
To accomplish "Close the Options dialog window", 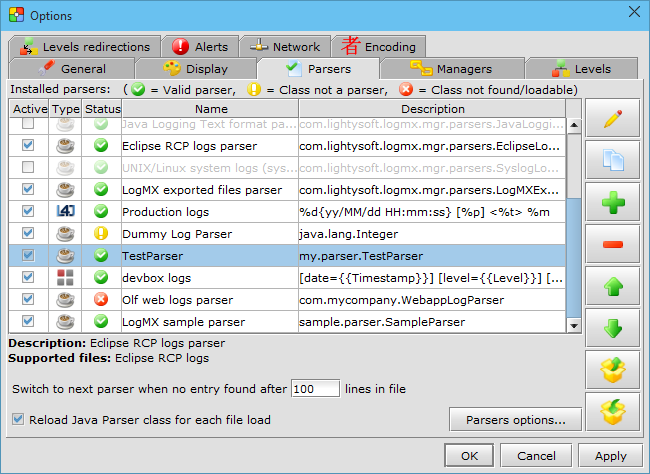I will point(634,12).
